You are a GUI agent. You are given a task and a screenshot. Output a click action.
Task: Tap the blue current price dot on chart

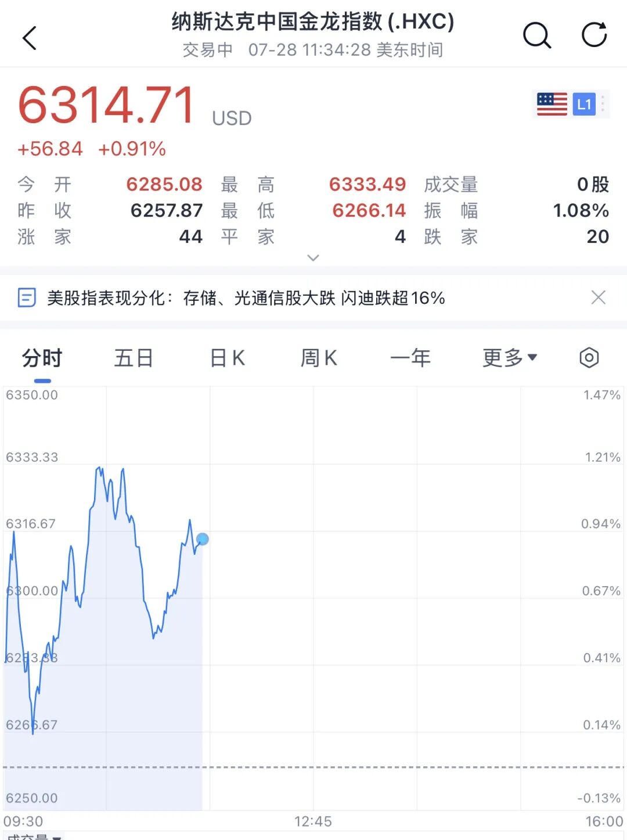(x=202, y=539)
